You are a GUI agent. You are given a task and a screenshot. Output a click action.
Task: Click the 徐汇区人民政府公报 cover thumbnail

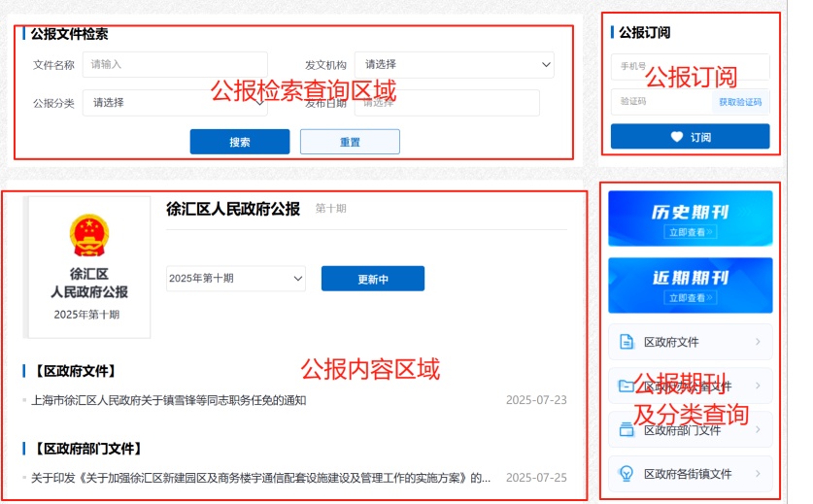87,268
